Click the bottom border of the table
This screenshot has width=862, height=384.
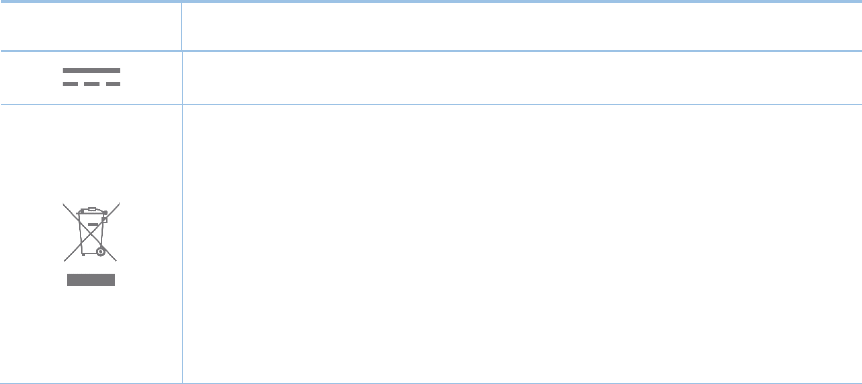point(431,383)
